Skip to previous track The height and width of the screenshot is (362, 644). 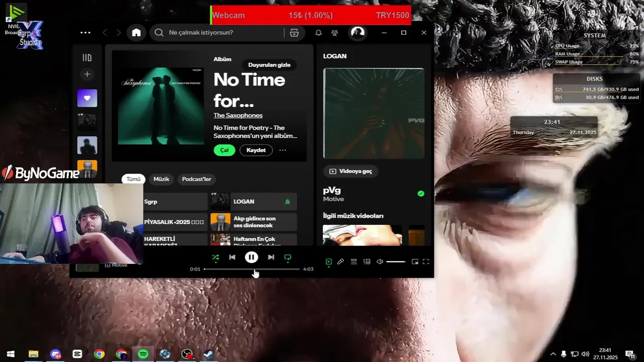(232, 257)
